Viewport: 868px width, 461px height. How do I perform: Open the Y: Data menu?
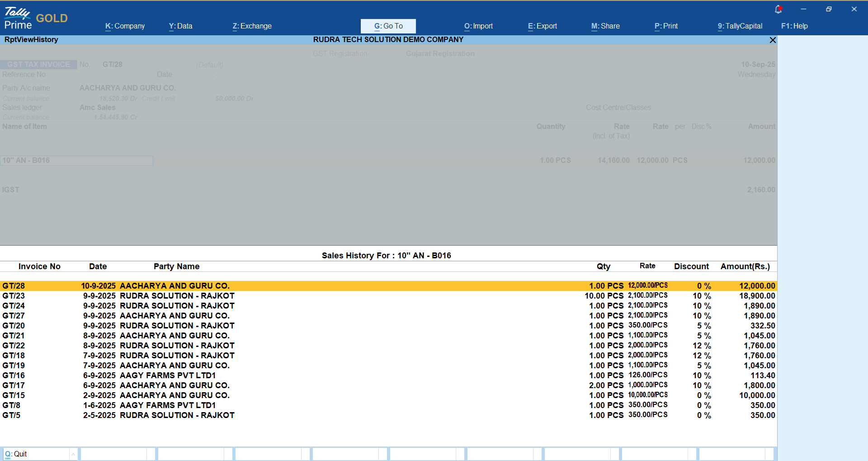(x=180, y=26)
